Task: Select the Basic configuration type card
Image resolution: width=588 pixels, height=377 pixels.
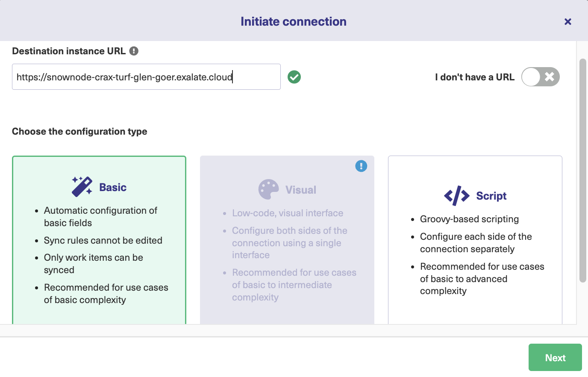Action: (x=99, y=240)
